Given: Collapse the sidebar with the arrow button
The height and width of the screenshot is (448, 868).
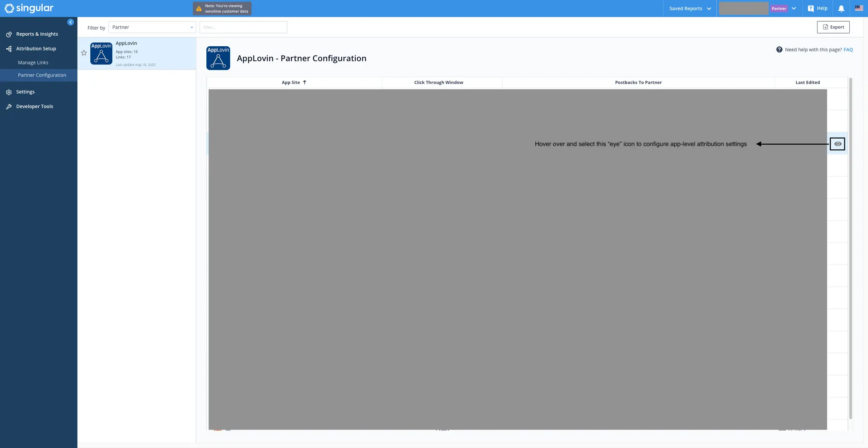Looking at the screenshot, I should pyautogui.click(x=70, y=22).
